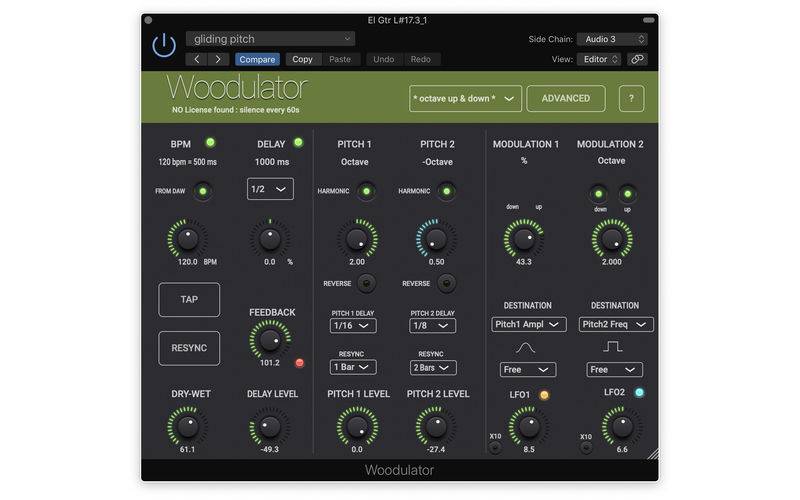Select the sine waveform icon for Modulation 1
The height and width of the screenshot is (500, 800).
[x=525, y=348]
